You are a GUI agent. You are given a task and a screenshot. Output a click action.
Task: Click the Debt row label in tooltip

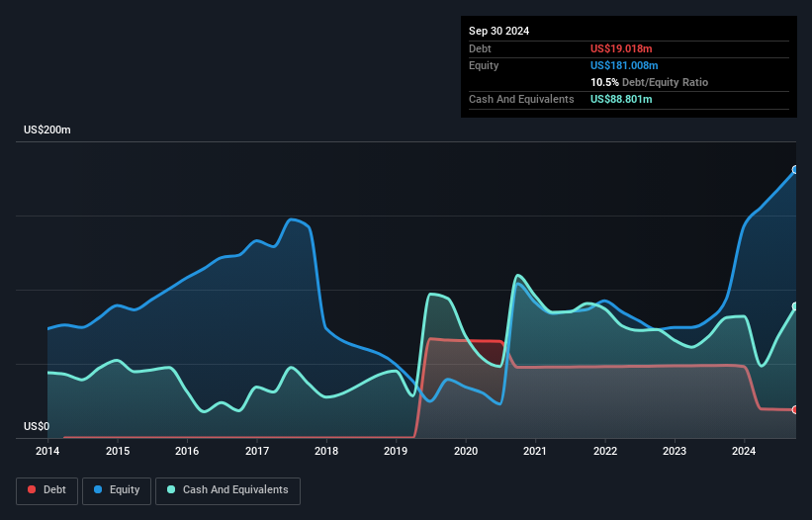tap(480, 48)
